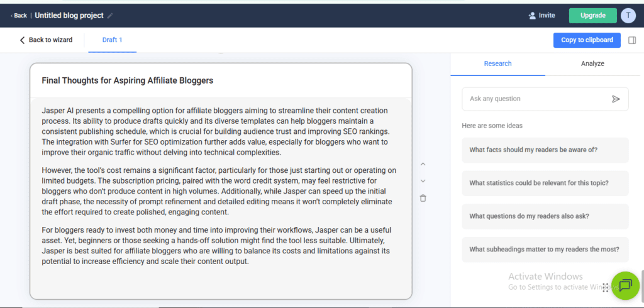
Task: Select the Draft 1 tab
Action: [x=112, y=40]
